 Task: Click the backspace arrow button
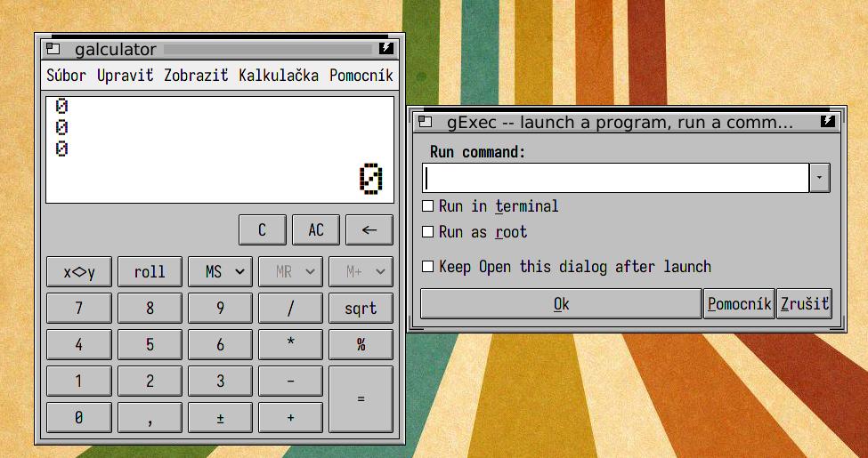(369, 229)
